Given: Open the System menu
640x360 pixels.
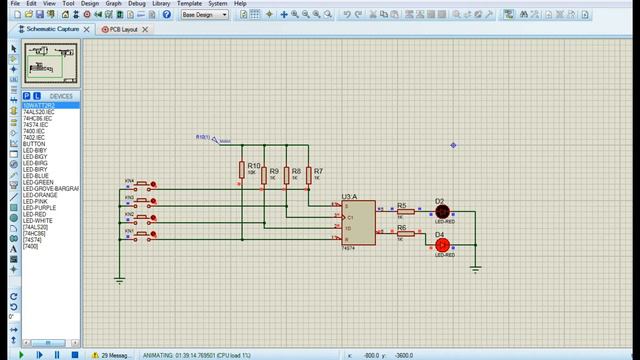Looking at the screenshot, I should click(218, 3).
